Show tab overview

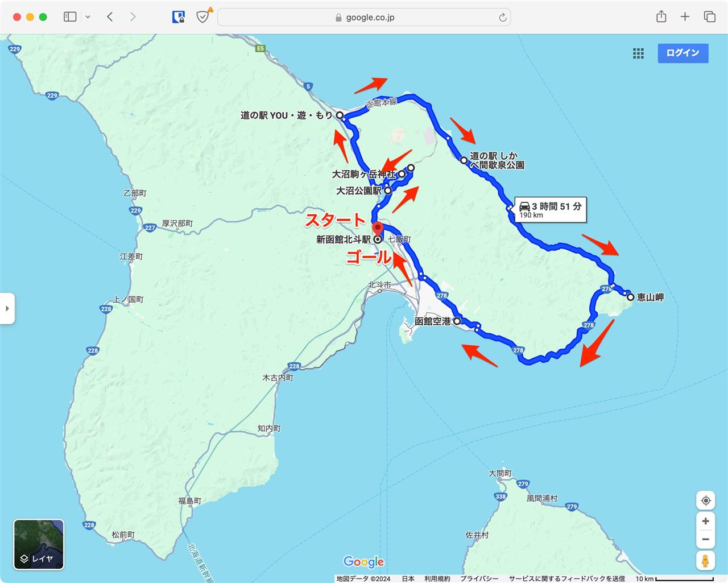[709, 17]
